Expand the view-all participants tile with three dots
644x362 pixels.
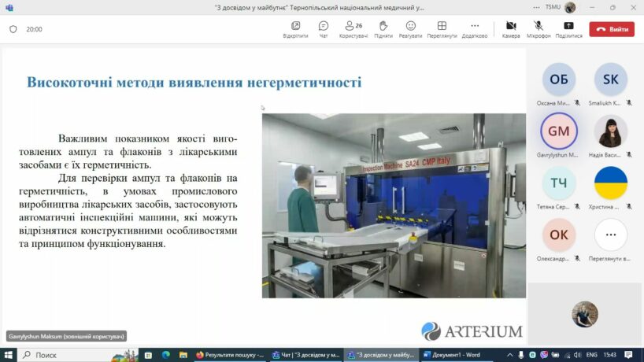tap(610, 235)
